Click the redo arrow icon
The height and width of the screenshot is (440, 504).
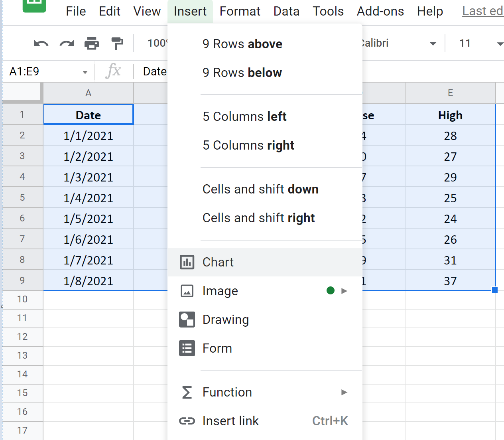[67, 43]
